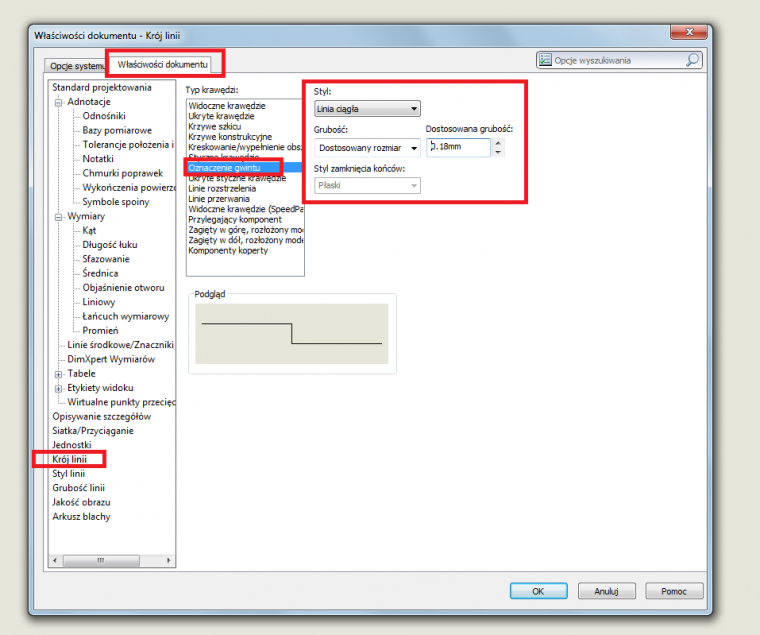
Task: Select Liniowy tree item
Action: point(99,302)
